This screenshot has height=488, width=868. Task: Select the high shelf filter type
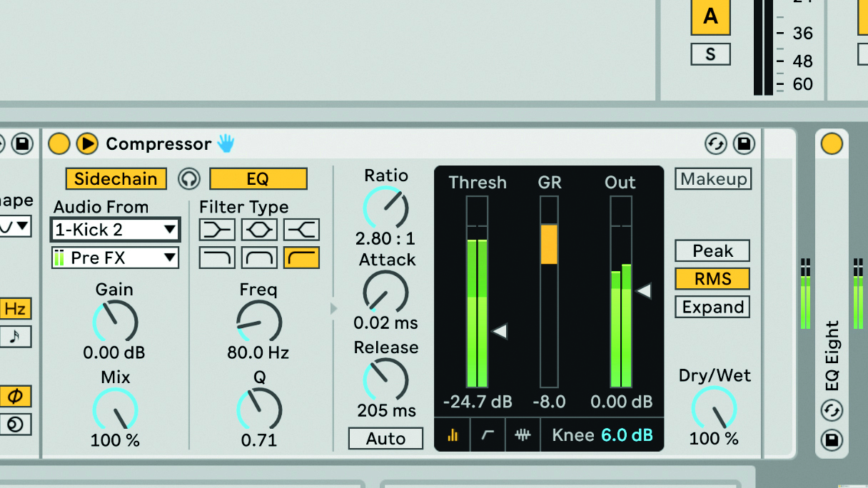click(301, 230)
